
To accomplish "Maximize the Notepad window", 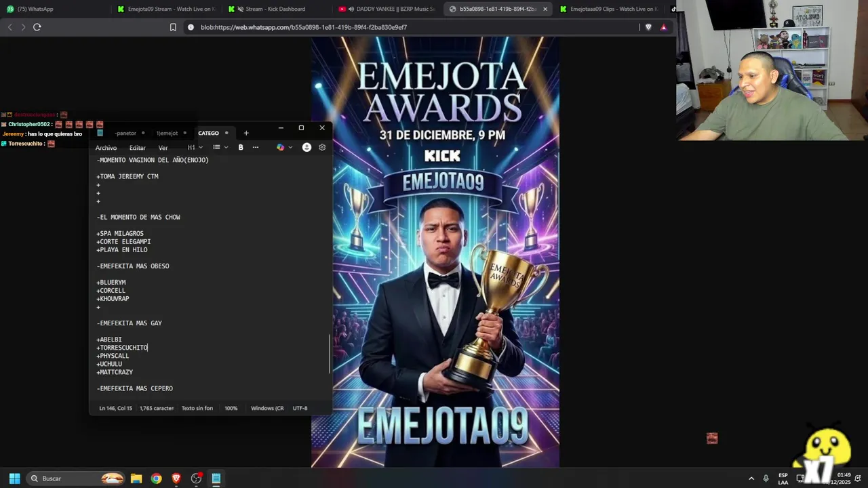I will (x=301, y=127).
